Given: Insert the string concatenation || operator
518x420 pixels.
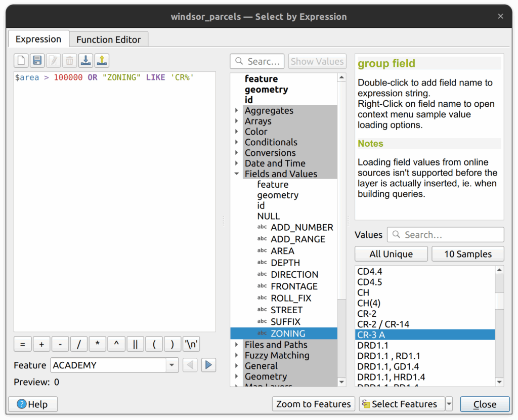Looking at the screenshot, I should tap(135, 344).
